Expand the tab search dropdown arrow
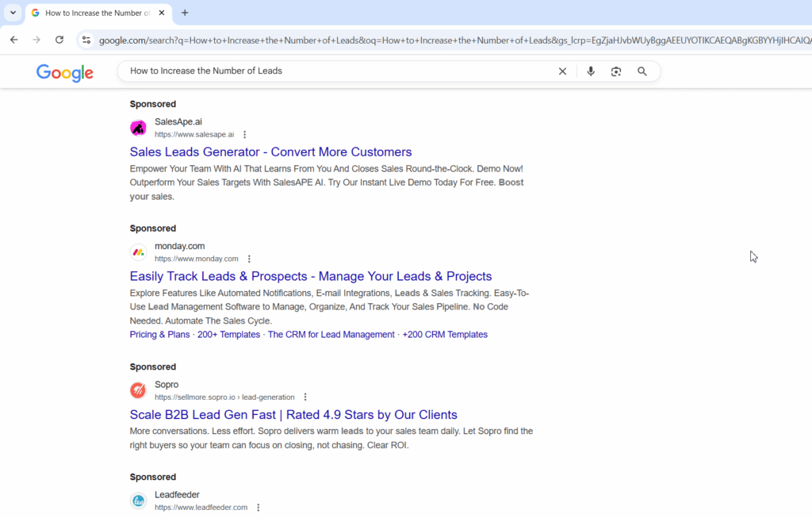The image size is (812, 518). point(13,13)
